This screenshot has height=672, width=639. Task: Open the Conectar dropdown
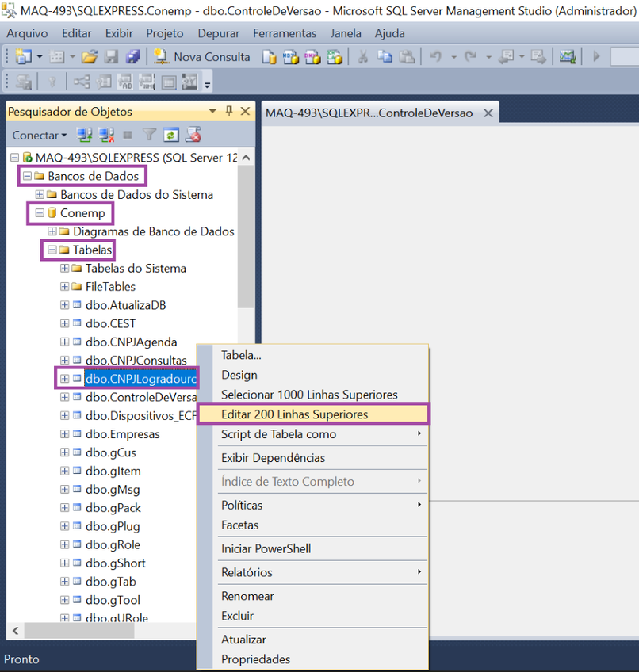point(40,136)
